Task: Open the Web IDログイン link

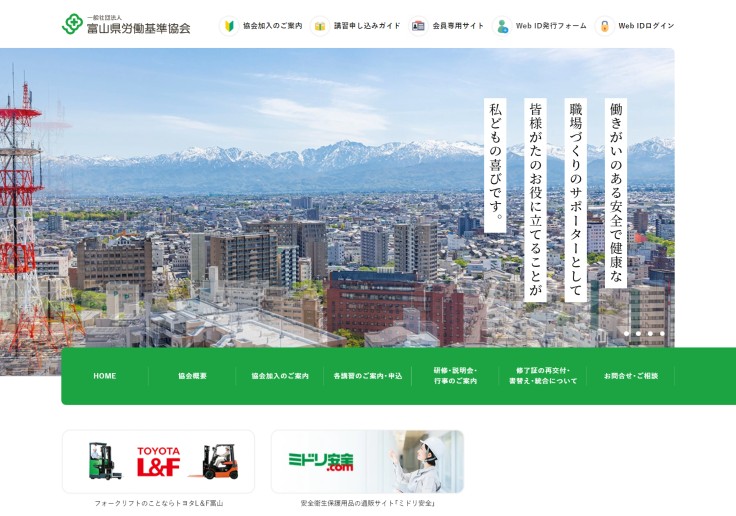Action: click(x=646, y=26)
